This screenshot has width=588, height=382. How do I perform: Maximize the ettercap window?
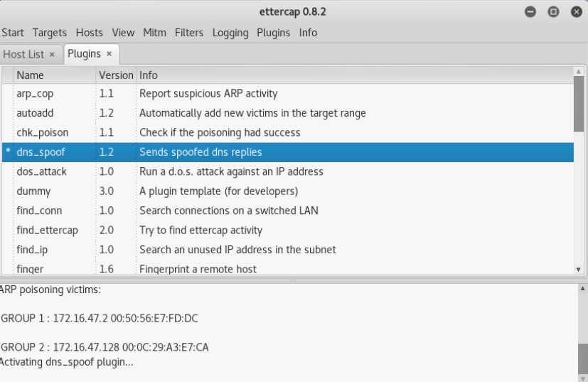point(552,12)
